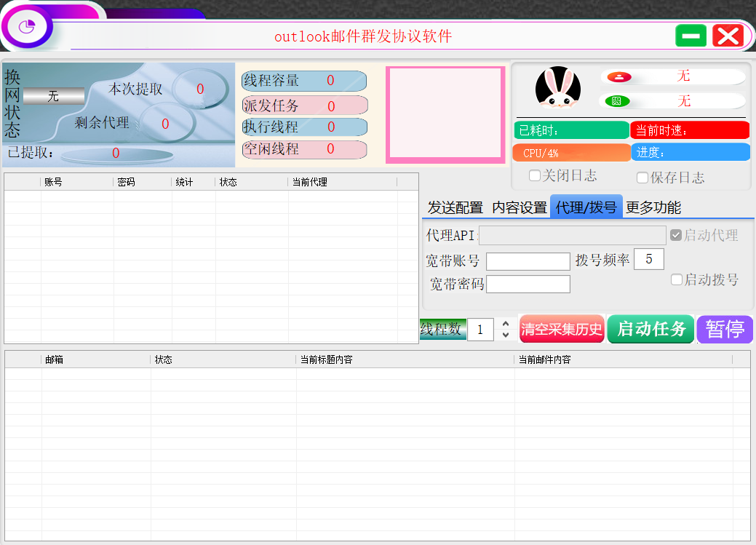
Task: Click the red user account icon
Action: [618, 77]
